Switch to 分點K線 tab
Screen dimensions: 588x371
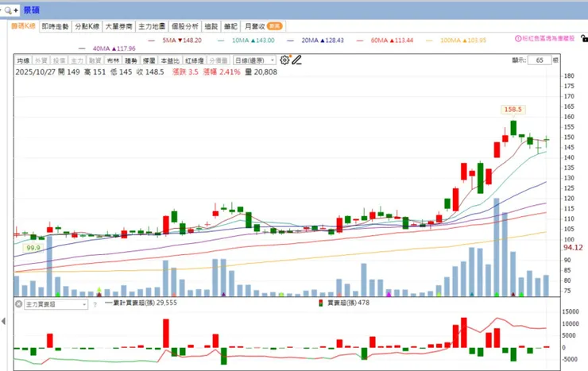point(87,26)
